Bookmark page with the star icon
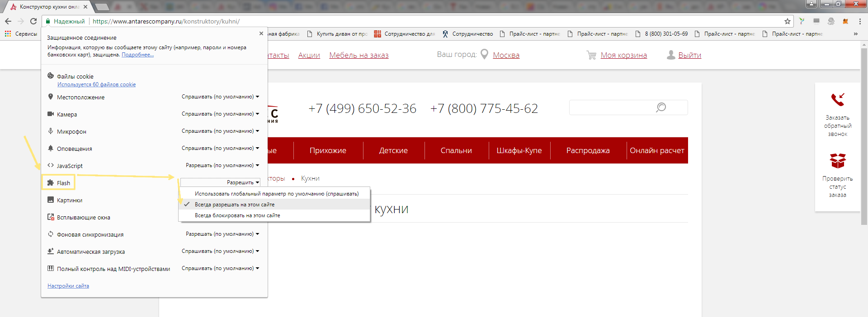Screen dimensions: 868x317 787,21
